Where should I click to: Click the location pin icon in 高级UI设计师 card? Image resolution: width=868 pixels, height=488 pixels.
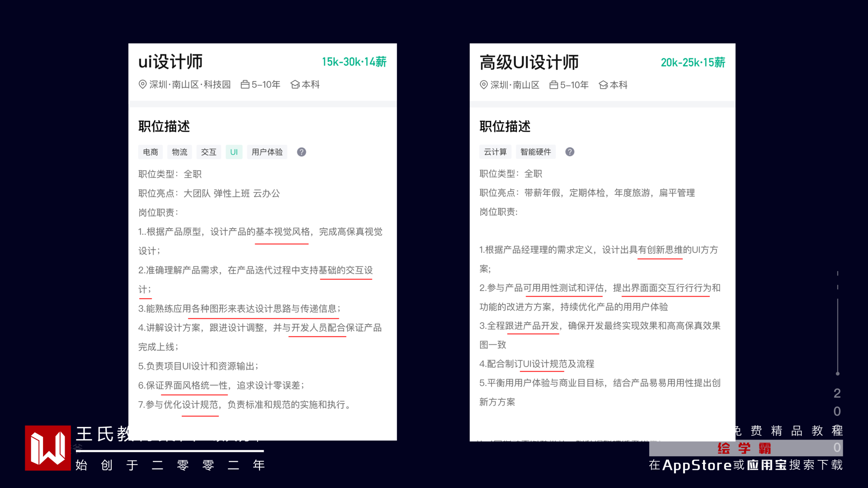[484, 85]
